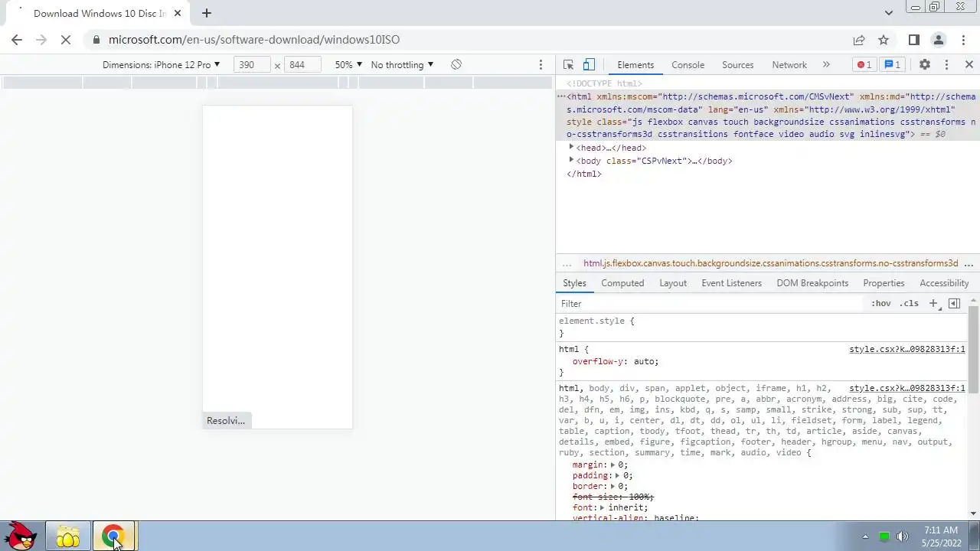Click the Chrome taskbar icon
Screen dimensions: 980x551
point(113,536)
